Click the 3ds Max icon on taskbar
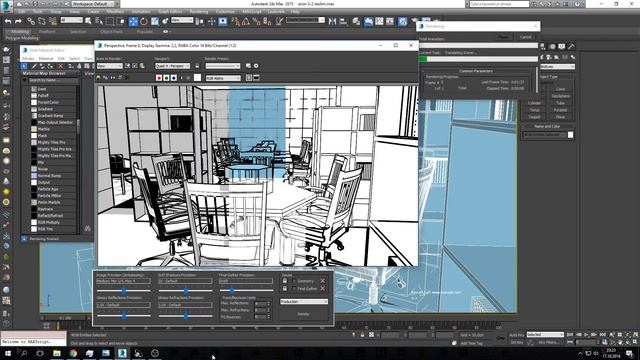The height and width of the screenshot is (360, 640). 122,353
